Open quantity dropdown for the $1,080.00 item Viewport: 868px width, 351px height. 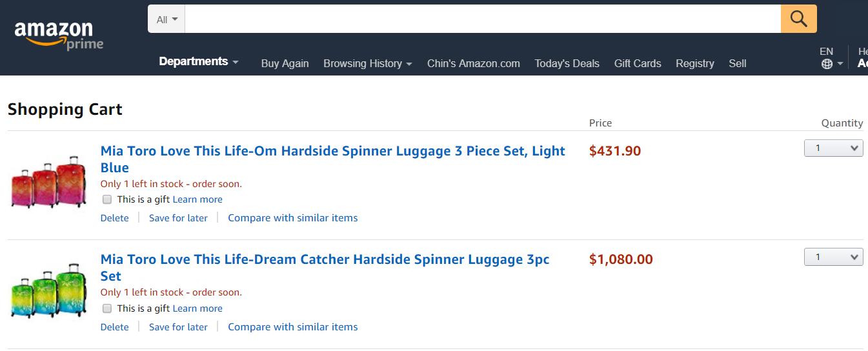(x=833, y=257)
